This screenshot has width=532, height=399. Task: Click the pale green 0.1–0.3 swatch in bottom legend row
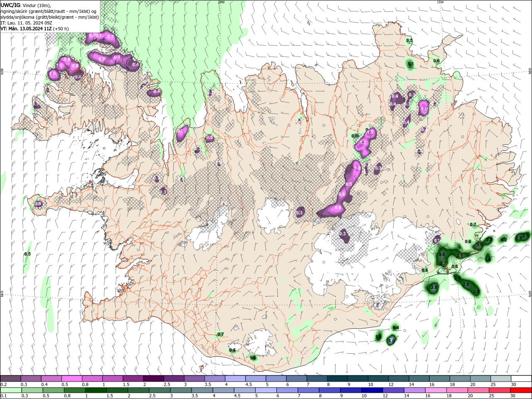point(10,390)
